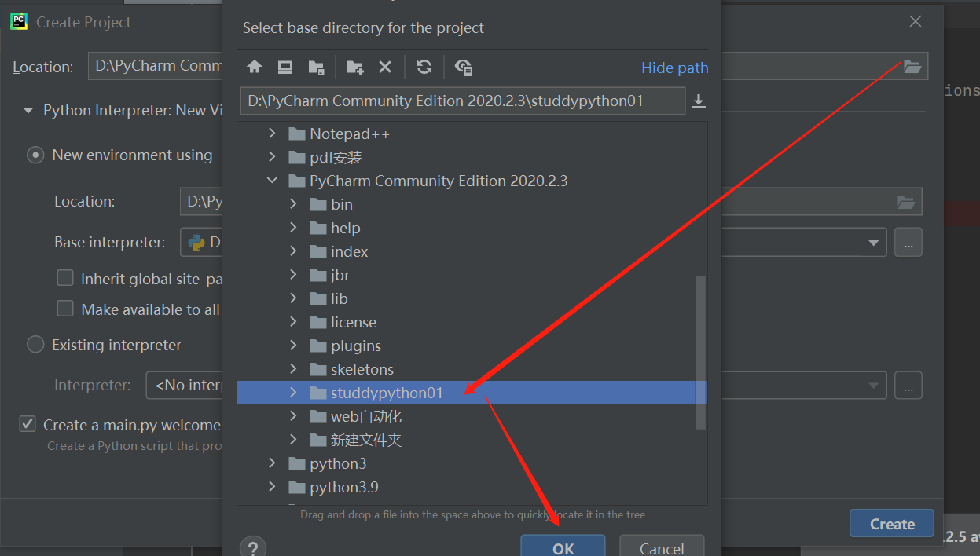Refresh the directory tree icon
Screen dimensions: 980x556
[424, 68]
